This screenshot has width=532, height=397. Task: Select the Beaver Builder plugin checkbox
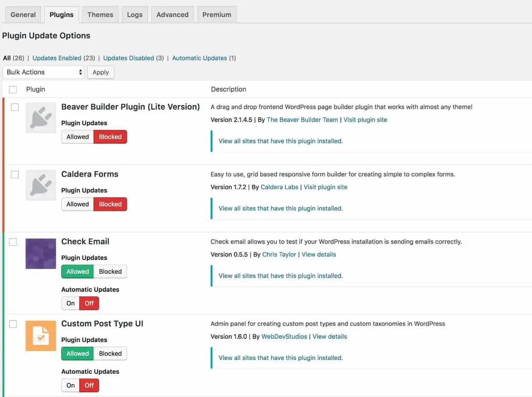coord(15,107)
